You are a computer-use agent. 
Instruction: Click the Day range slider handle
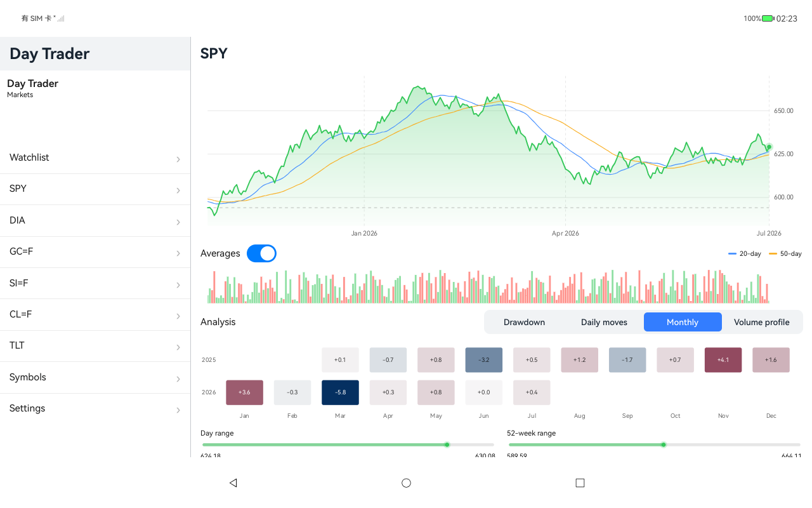coord(447,444)
